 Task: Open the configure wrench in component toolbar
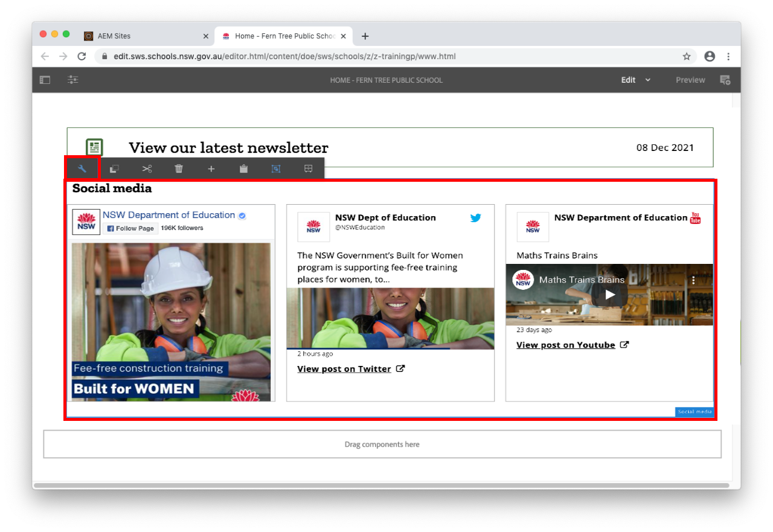click(82, 168)
